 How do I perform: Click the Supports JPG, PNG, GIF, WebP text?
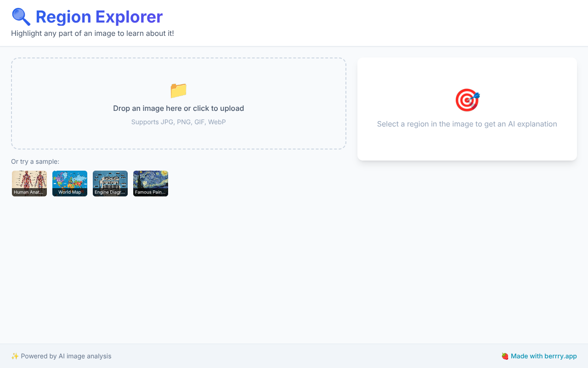178,122
